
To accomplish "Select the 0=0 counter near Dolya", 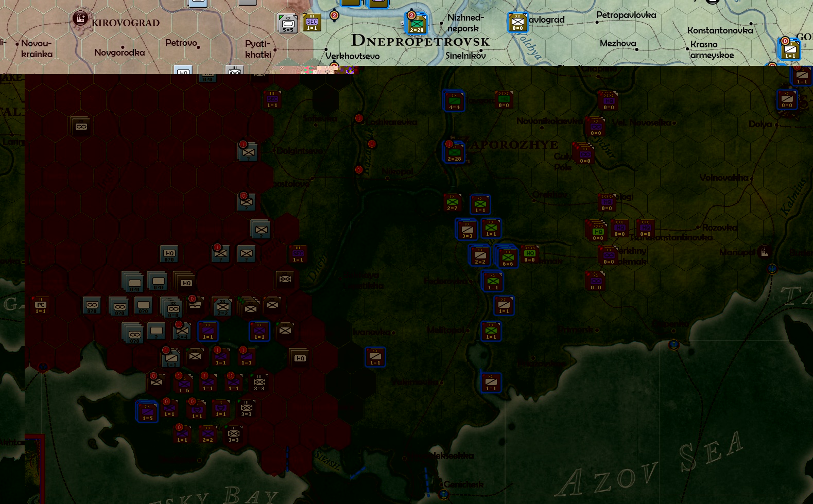I will pyautogui.click(x=787, y=99).
